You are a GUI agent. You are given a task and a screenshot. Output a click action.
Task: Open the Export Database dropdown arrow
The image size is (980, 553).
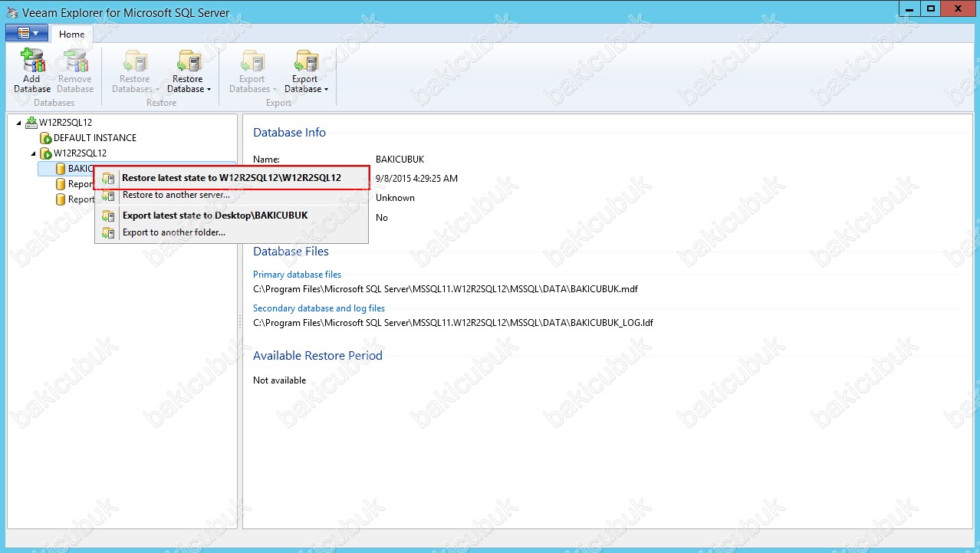click(x=326, y=90)
